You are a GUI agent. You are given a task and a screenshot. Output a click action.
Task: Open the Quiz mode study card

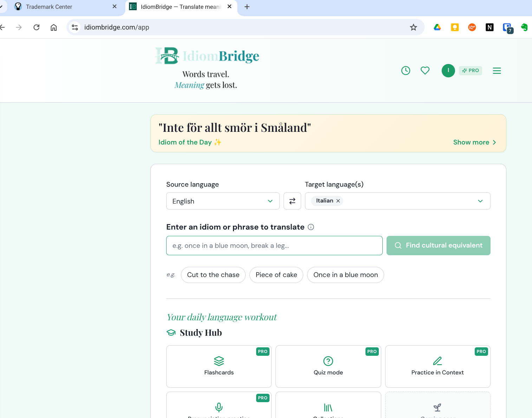click(328, 366)
